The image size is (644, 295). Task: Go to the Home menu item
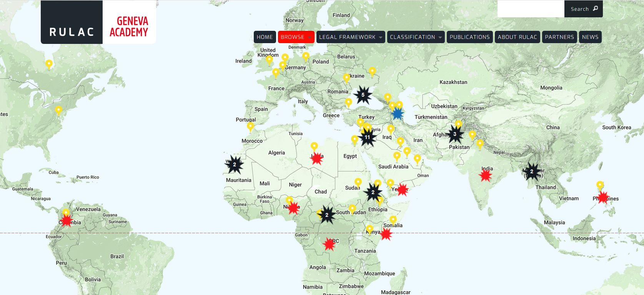click(x=265, y=37)
